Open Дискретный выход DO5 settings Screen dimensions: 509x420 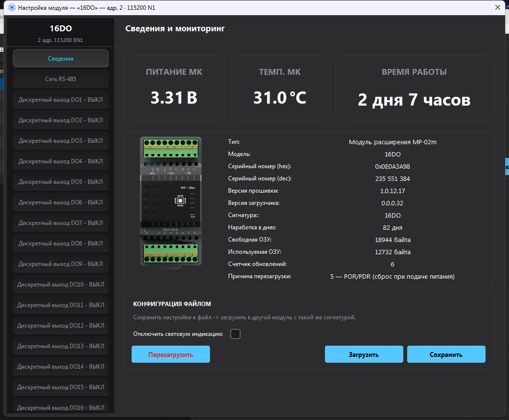pos(61,181)
